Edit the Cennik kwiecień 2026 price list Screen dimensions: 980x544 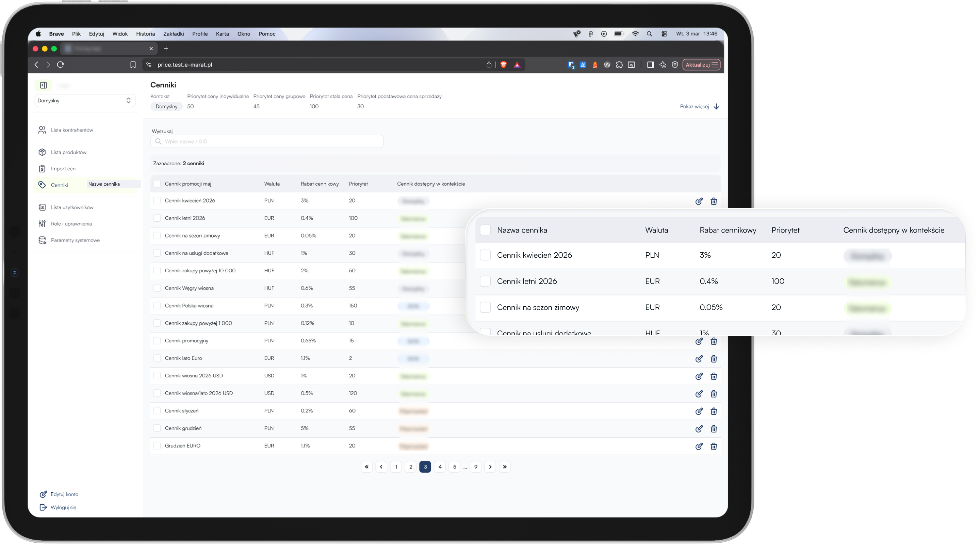[699, 202]
